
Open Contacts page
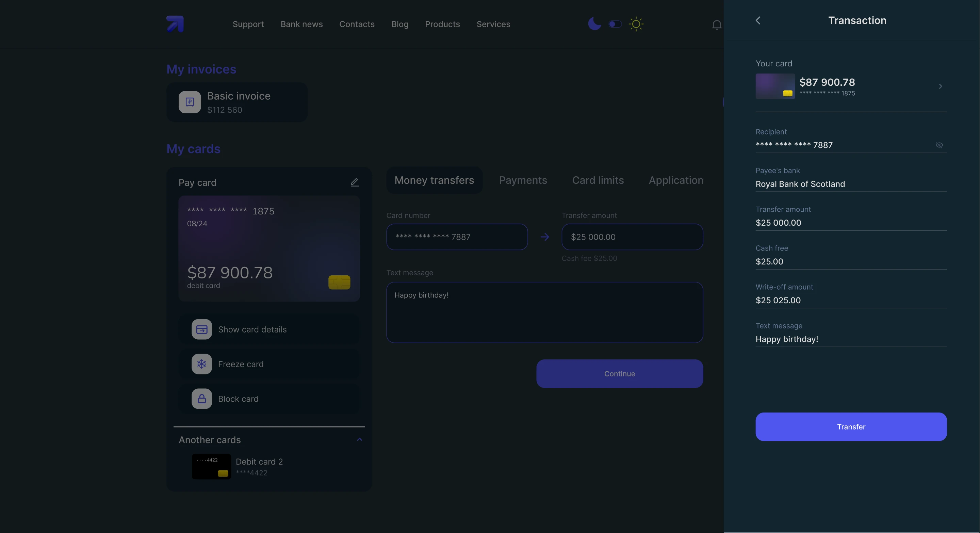(357, 24)
